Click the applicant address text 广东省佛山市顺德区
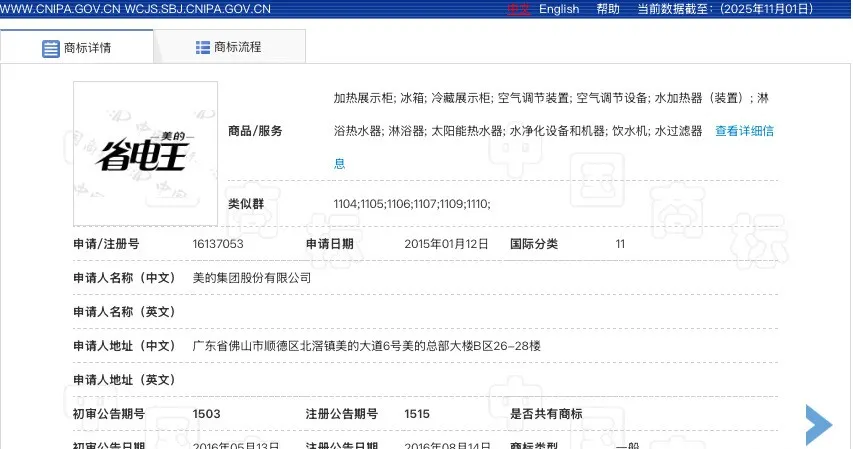Viewport: 853px width, 449px height. [x=246, y=346]
